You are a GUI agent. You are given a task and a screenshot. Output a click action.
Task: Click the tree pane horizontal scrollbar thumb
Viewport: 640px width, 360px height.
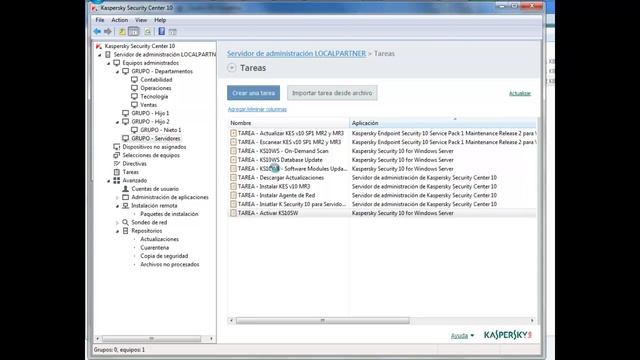tap(151, 338)
